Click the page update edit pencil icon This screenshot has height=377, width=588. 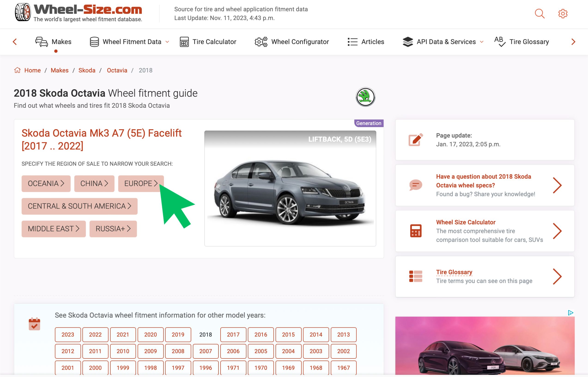tap(416, 140)
